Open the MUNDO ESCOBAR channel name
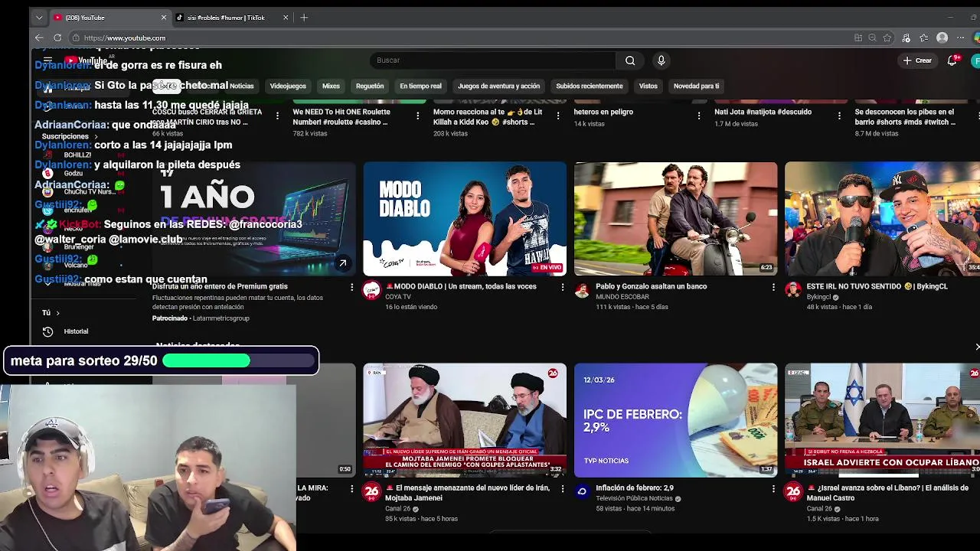 622,297
